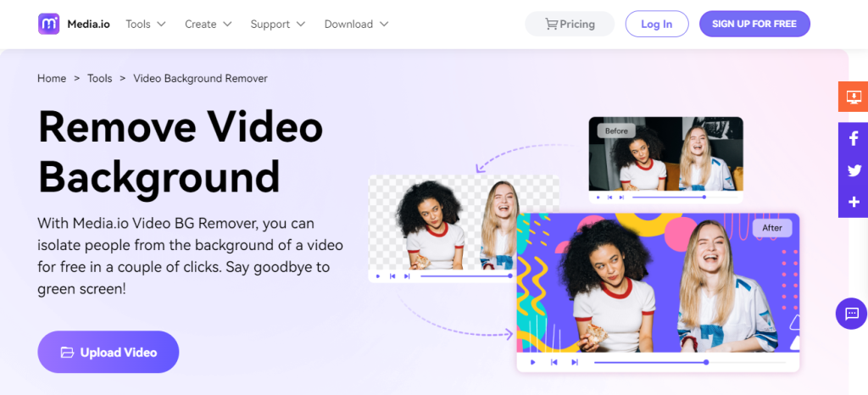Expand the Tools dropdown chevron
Image resolution: width=868 pixels, height=395 pixels.
(x=161, y=25)
